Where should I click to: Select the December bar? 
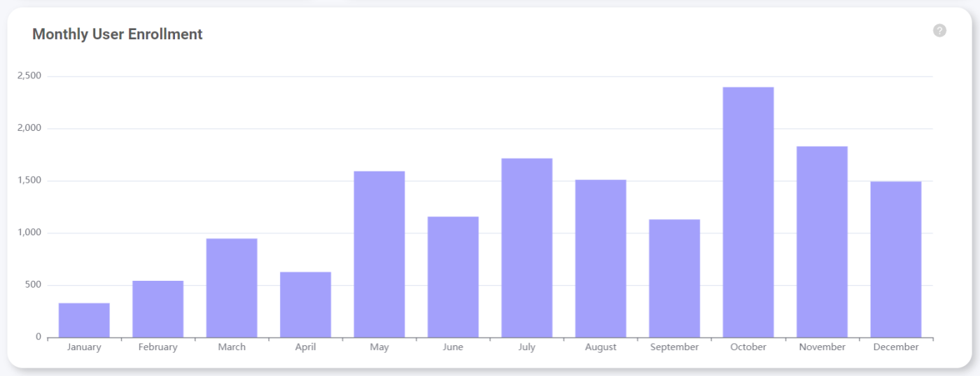point(896,259)
